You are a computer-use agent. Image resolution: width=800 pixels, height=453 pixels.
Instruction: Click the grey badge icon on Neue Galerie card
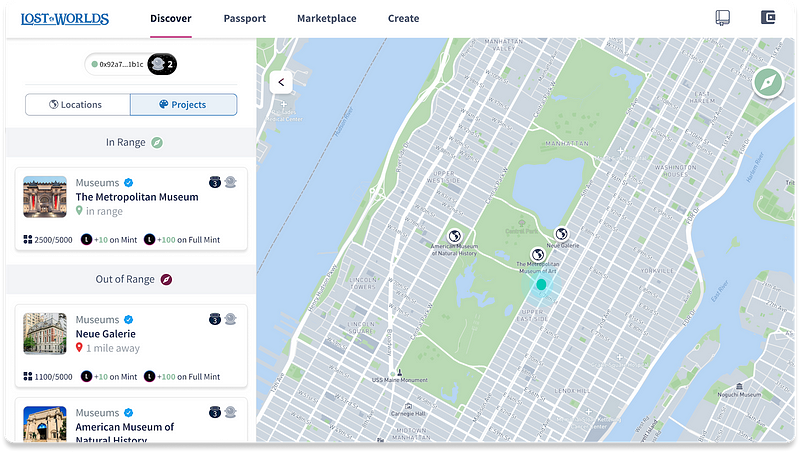point(230,319)
